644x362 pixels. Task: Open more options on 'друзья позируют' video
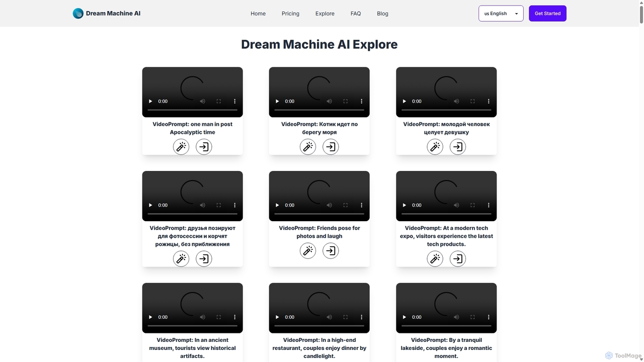[x=234, y=205]
